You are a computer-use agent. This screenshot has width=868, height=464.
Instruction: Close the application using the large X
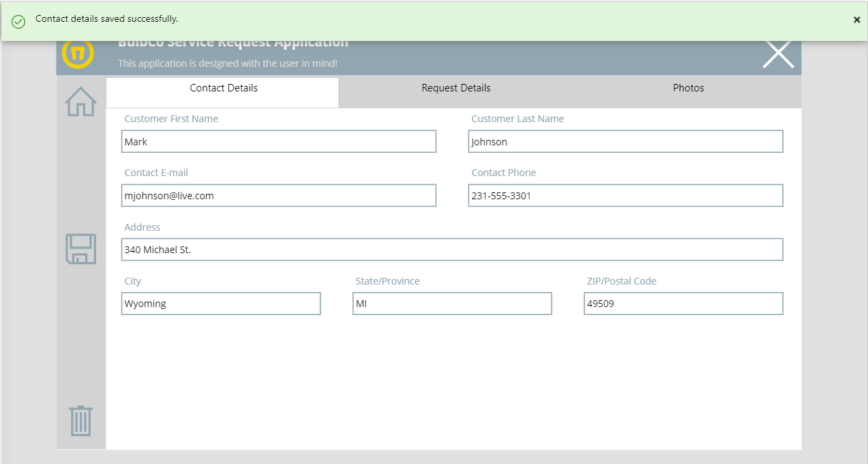click(777, 53)
